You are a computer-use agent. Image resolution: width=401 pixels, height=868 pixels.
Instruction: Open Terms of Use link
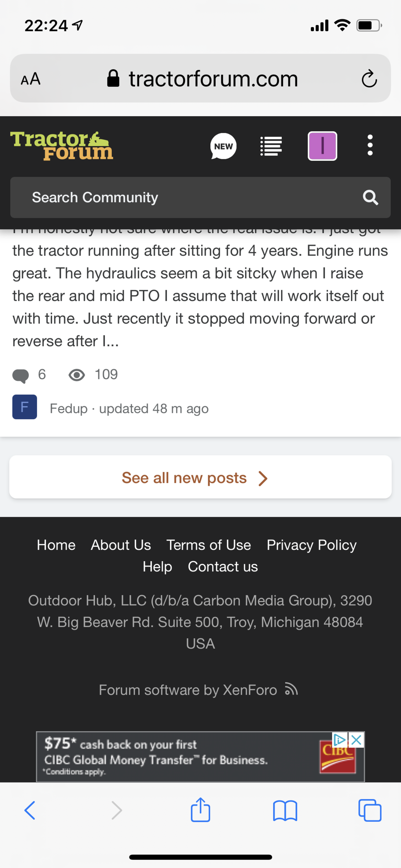click(x=209, y=545)
